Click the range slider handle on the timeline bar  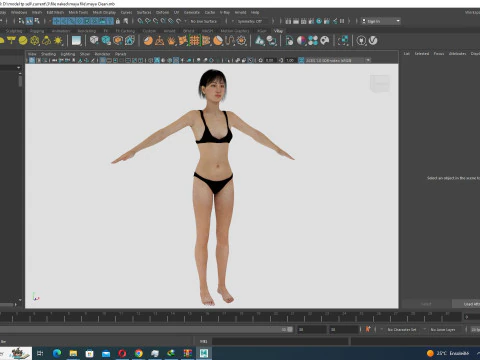coord(289,329)
